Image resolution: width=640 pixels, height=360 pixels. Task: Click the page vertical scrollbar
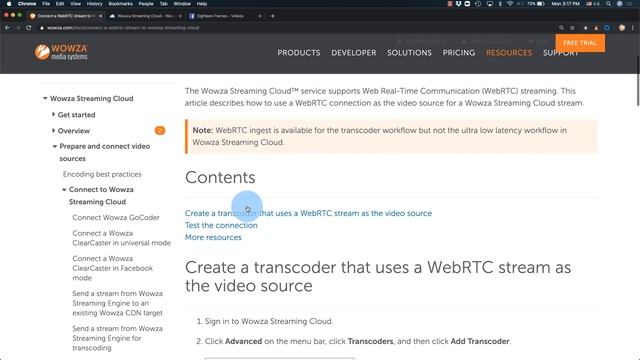(x=638, y=82)
